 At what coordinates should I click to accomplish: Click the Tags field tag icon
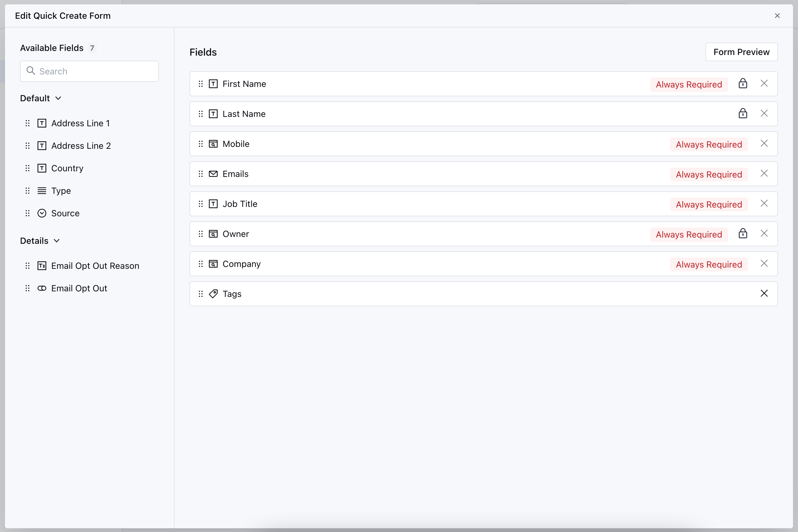click(x=213, y=294)
